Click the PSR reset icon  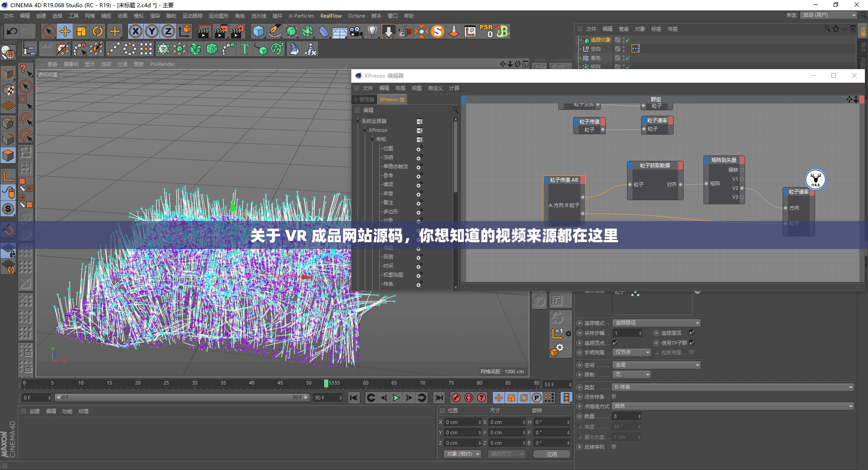[x=486, y=31]
